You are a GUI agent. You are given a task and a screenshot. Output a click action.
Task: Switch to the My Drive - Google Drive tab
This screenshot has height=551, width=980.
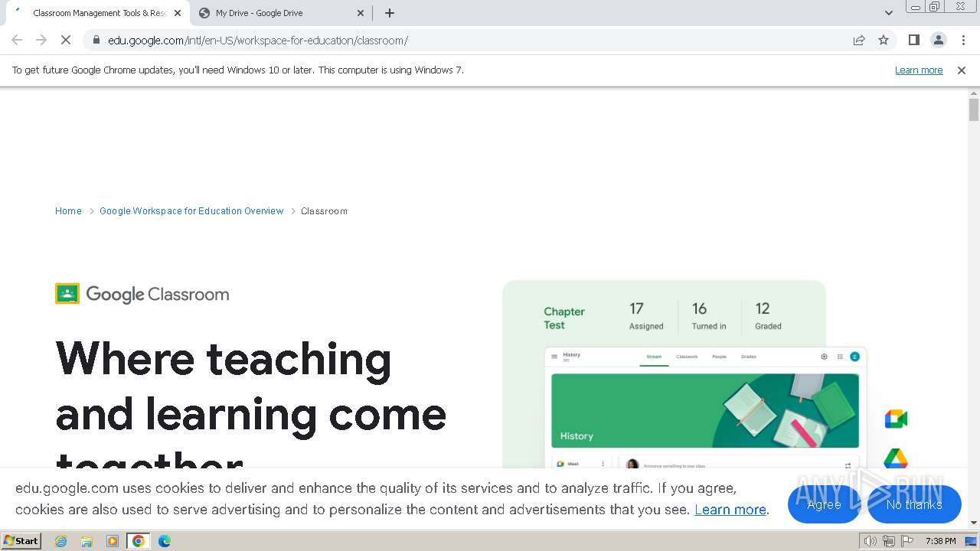(280, 13)
